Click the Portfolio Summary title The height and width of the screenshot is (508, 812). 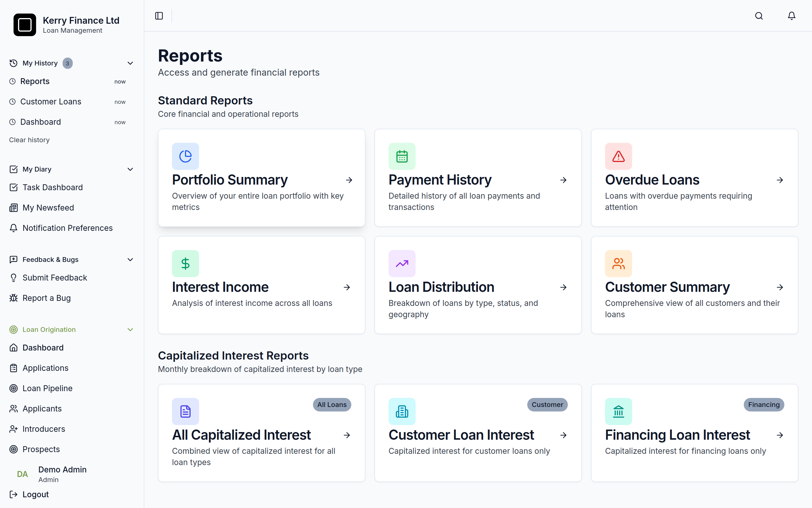pyautogui.click(x=230, y=180)
